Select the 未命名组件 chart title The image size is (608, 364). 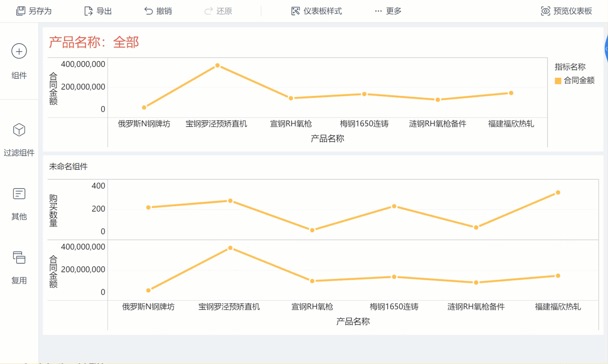pos(68,166)
